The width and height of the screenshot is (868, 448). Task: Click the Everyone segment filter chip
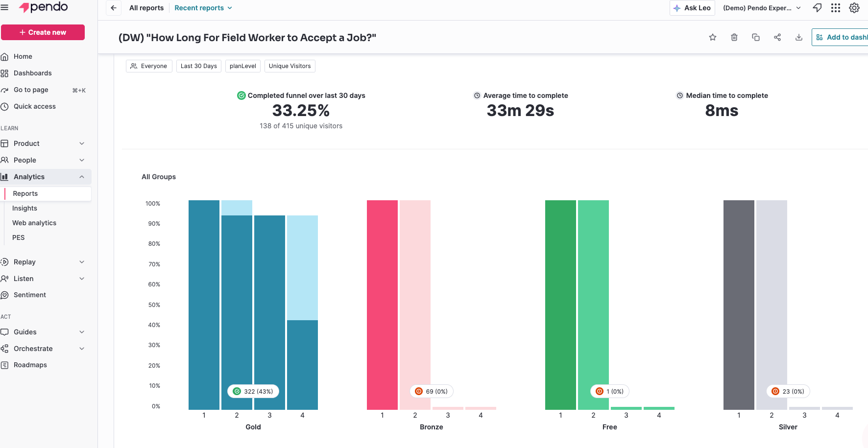click(149, 66)
